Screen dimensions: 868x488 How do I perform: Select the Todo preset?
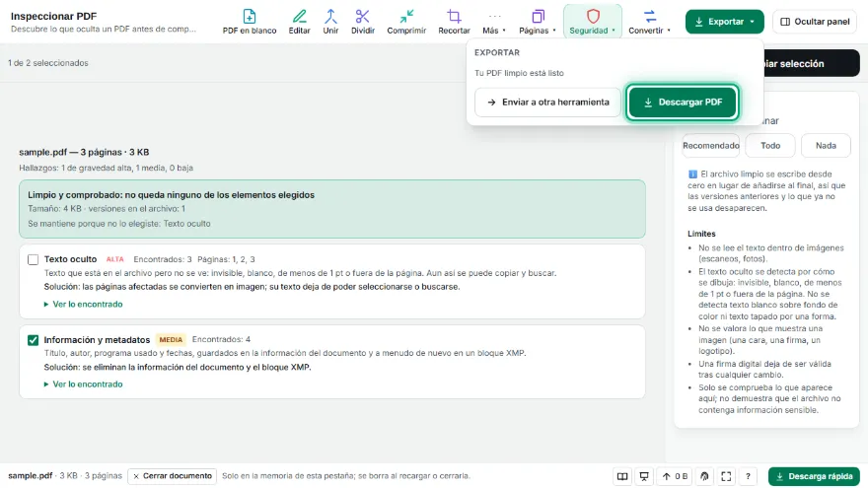pyautogui.click(x=770, y=146)
